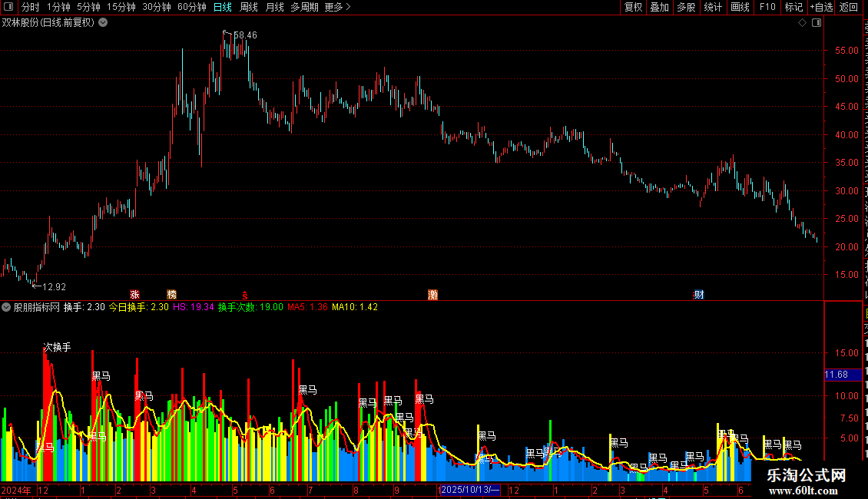Click the 财 financial event marker
The image size is (868, 499).
tap(699, 295)
